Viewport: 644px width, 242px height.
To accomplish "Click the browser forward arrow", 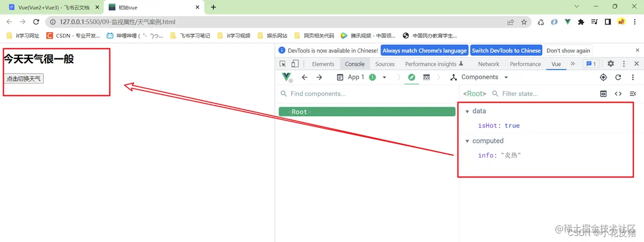I will [23, 22].
